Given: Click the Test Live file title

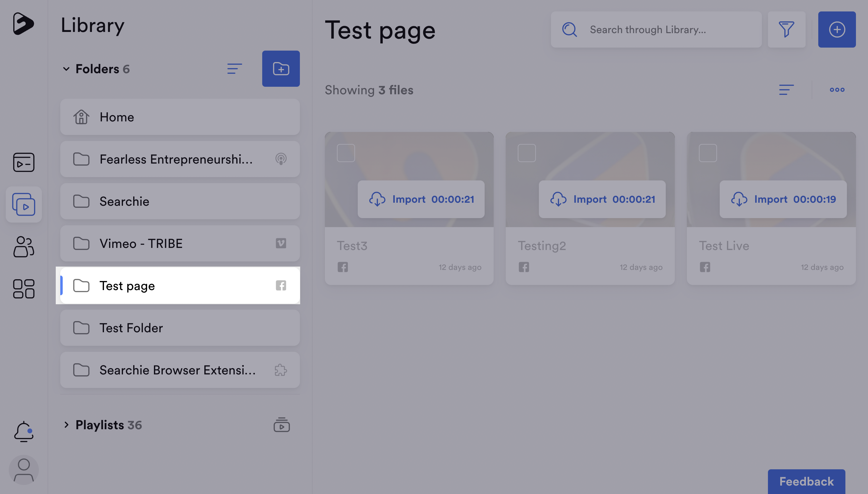Looking at the screenshot, I should click(724, 245).
